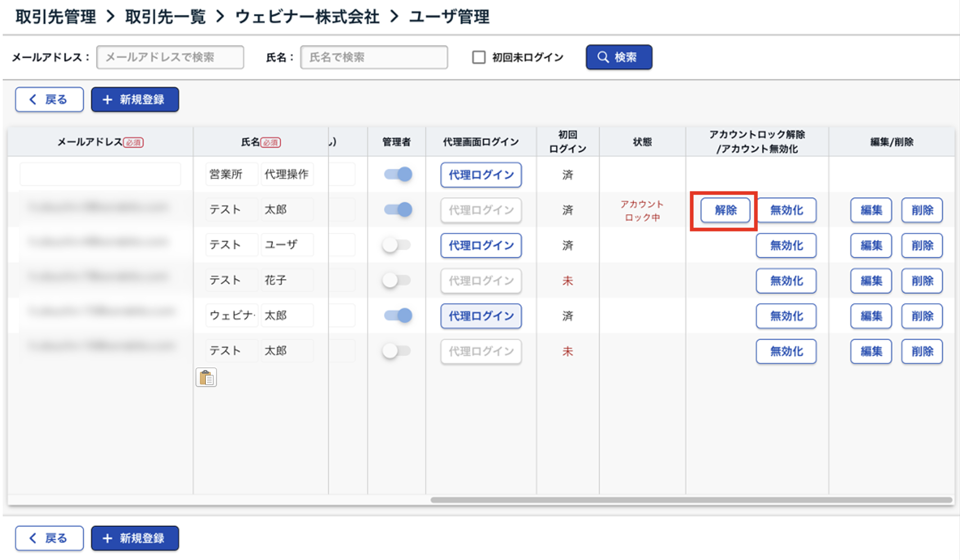Go to 取引先管理 in the breadcrumb
This screenshot has width=960, height=560.
pos(55,17)
